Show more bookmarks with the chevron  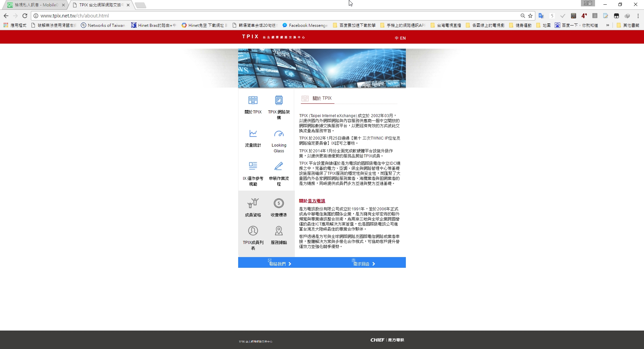(x=607, y=25)
